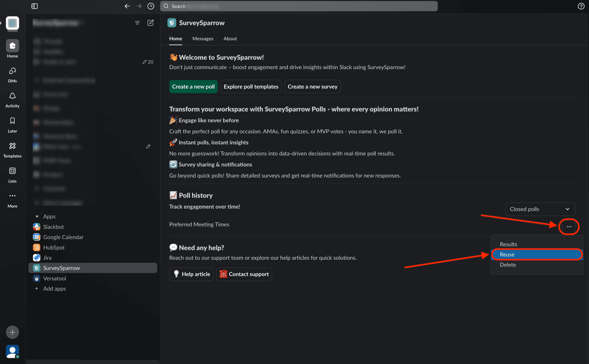Screen dimensions: 589x364
Task: Open the history clock icon
Action: (151, 6)
